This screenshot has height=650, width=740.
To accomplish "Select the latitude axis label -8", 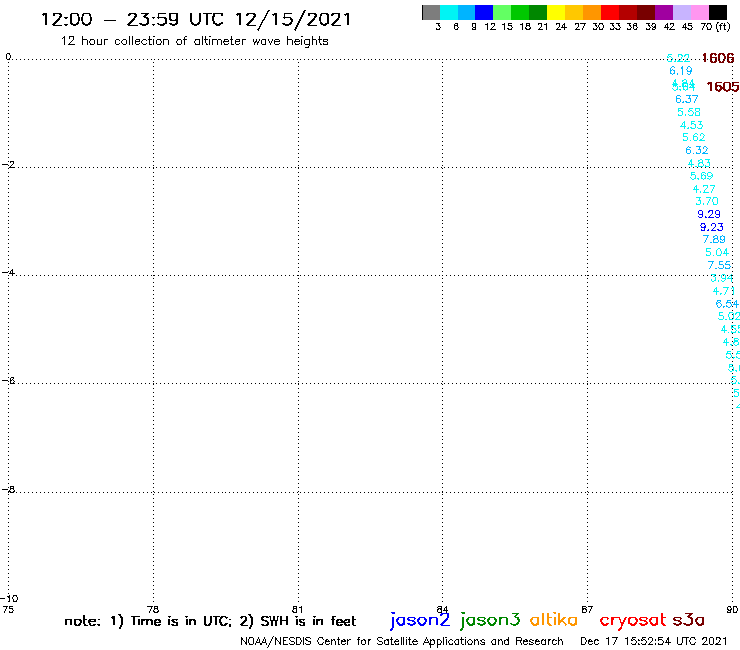I will (x=8, y=490).
